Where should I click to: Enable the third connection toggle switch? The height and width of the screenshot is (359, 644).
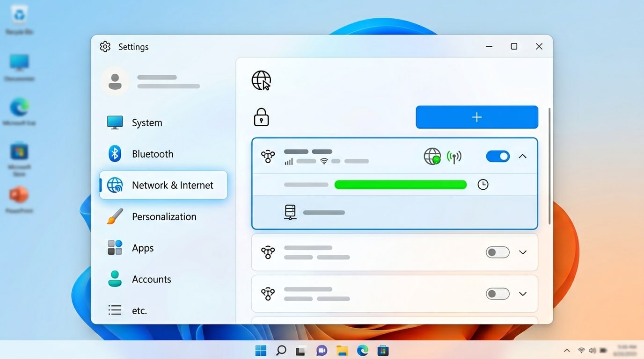point(498,294)
